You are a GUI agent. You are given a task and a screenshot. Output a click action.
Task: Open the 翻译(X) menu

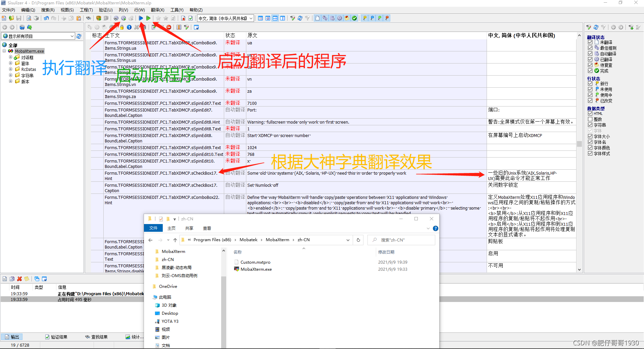click(157, 10)
